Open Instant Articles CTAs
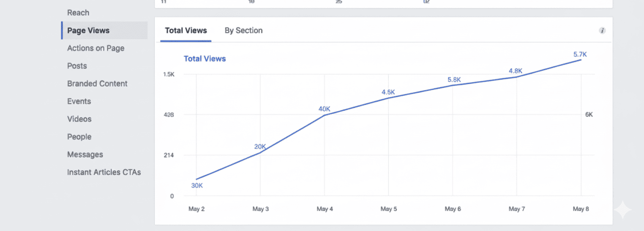The height and width of the screenshot is (231, 644). point(104,172)
